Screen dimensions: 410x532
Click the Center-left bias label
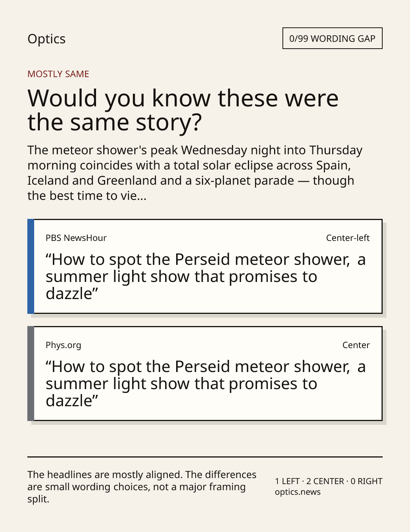click(x=348, y=238)
